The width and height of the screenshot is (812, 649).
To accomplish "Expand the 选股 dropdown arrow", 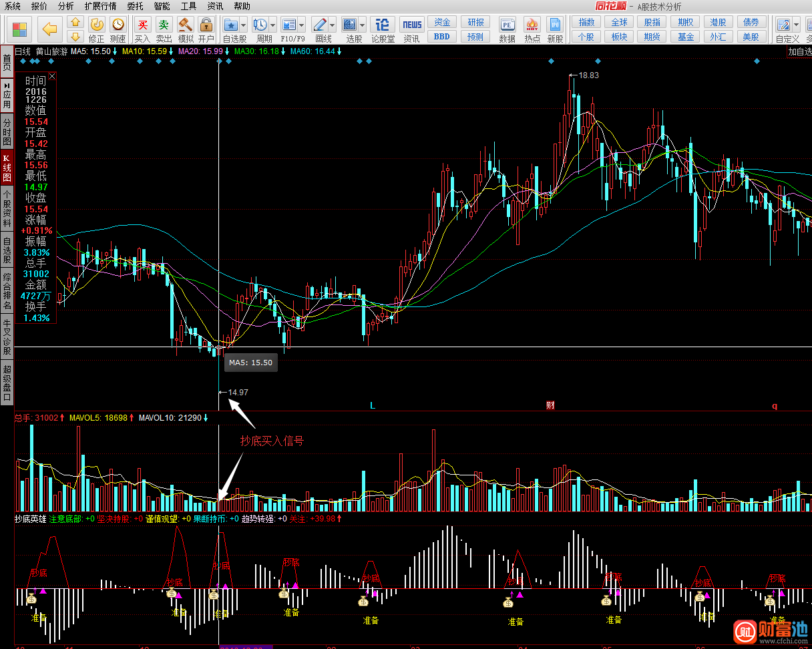I will pos(362,25).
